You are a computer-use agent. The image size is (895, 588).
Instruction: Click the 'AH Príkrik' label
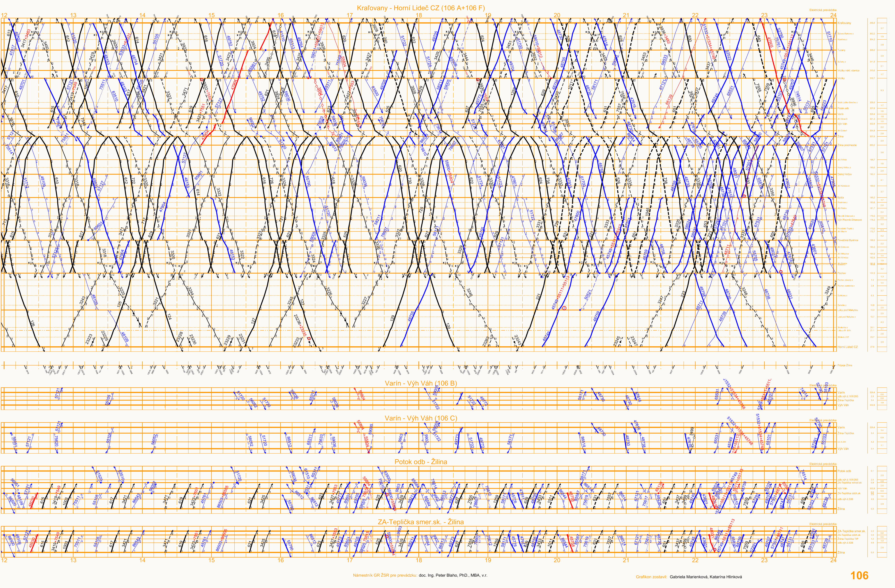pyautogui.click(x=842, y=160)
